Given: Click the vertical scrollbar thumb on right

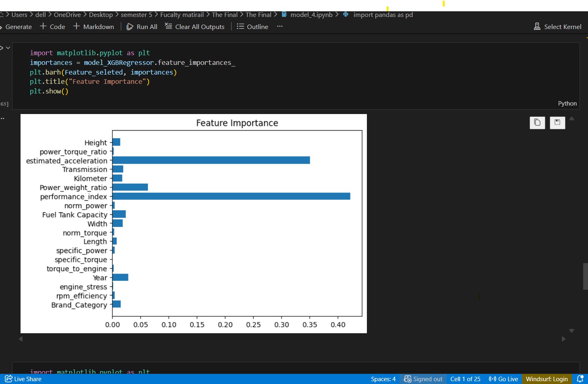Looking at the screenshot, I should [585, 276].
